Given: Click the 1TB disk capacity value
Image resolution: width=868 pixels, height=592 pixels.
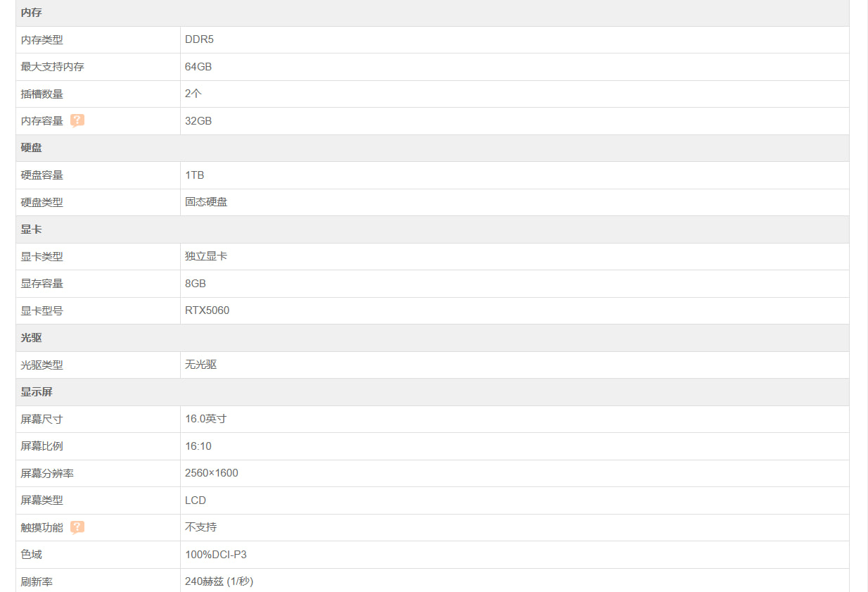Looking at the screenshot, I should coord(195,175).
